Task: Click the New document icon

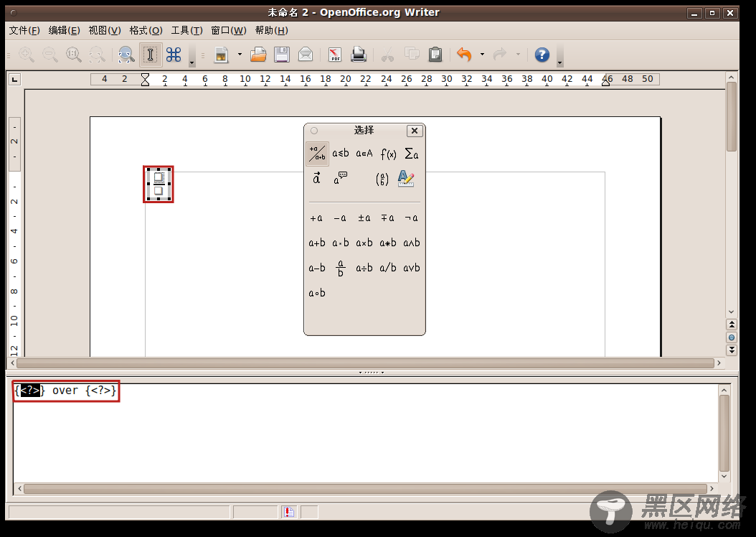Action: pos(222,55)
